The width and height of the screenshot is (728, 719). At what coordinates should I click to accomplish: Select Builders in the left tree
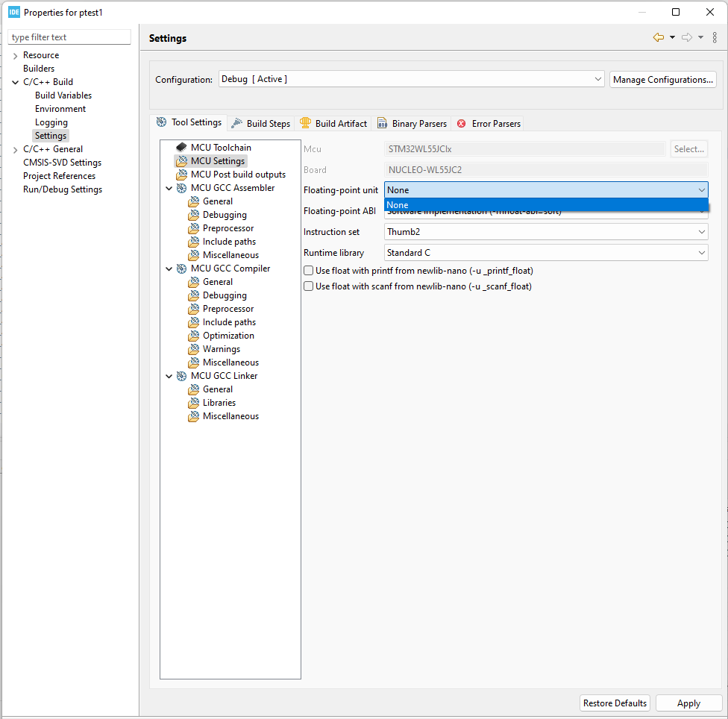tap(39, 69)
